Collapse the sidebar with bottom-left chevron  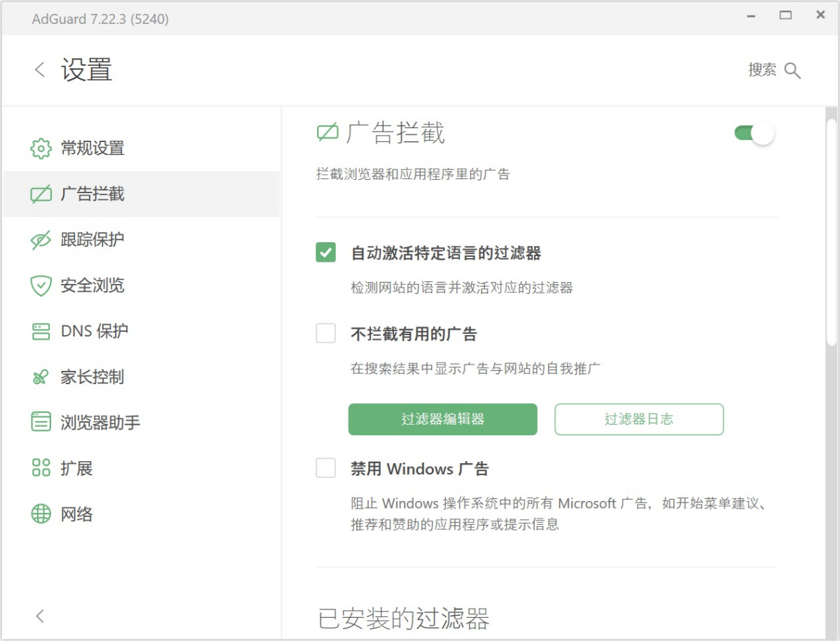click(x=40, y=616)
